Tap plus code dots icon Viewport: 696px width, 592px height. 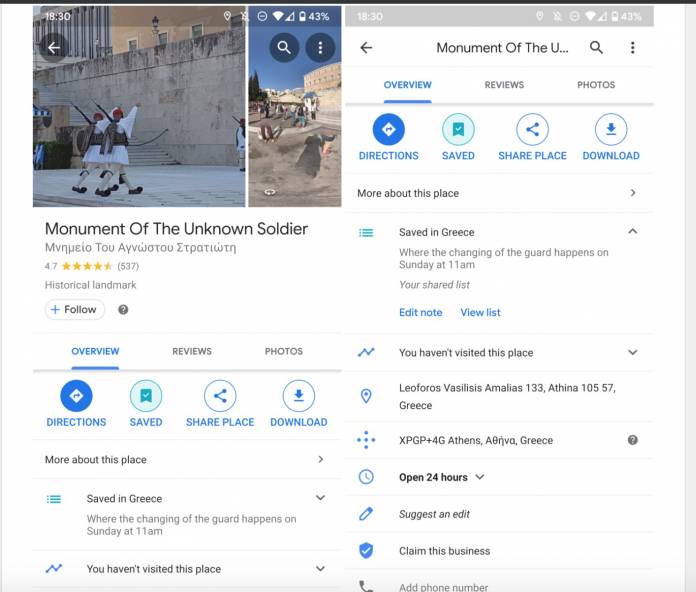366,440
